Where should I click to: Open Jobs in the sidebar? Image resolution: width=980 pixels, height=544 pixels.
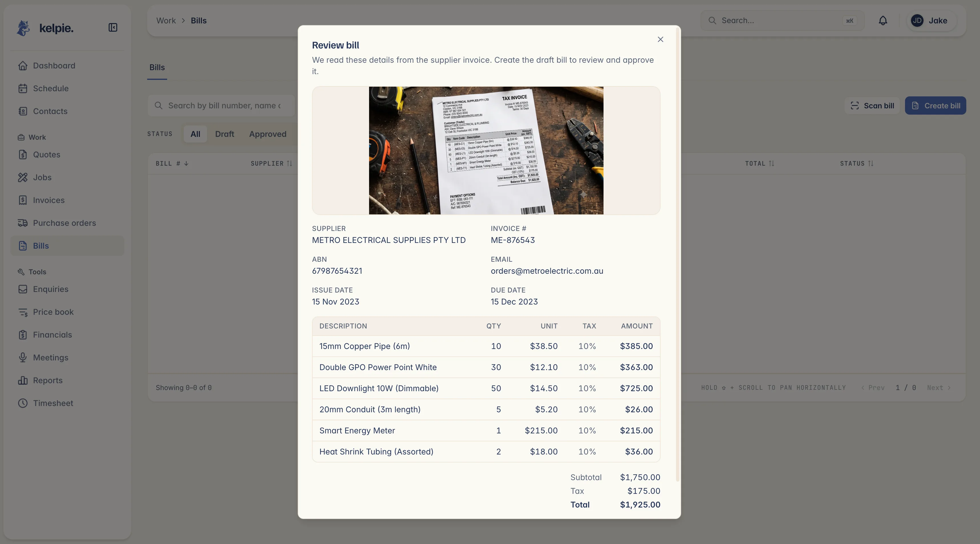[67, 177]
